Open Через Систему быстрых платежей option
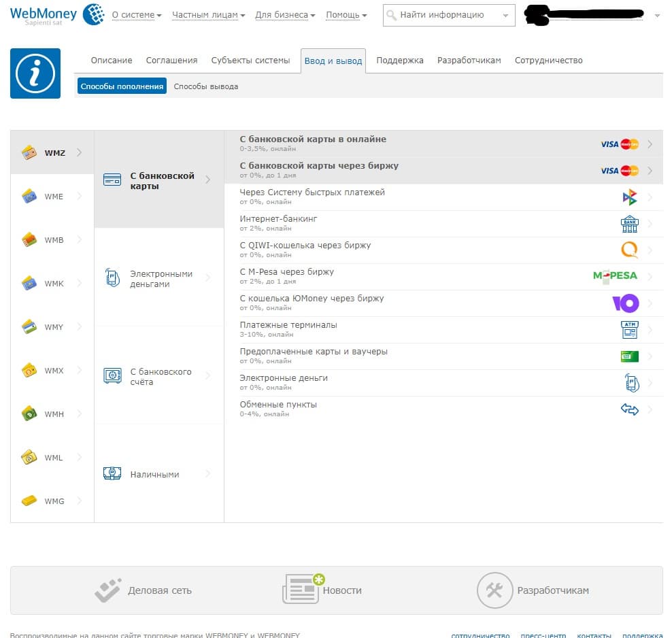Image resolution: width=672 pixels, height=638 pixels. 443,197
